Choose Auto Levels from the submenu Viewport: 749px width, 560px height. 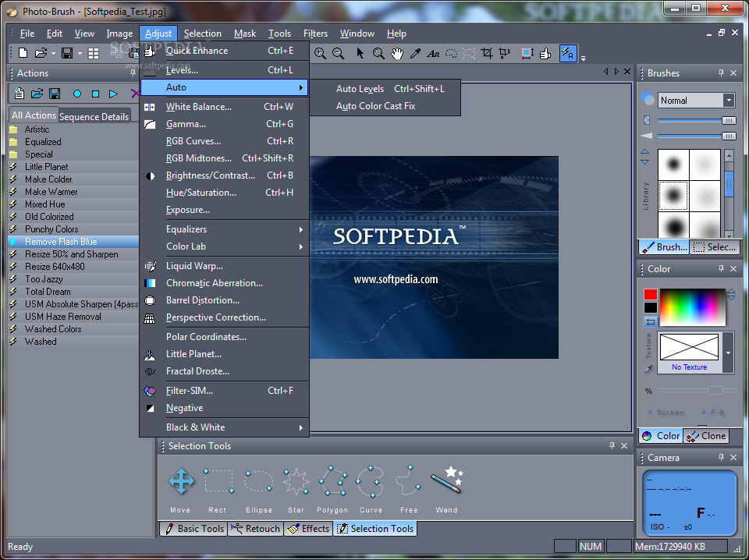click(x=385, y=89)
